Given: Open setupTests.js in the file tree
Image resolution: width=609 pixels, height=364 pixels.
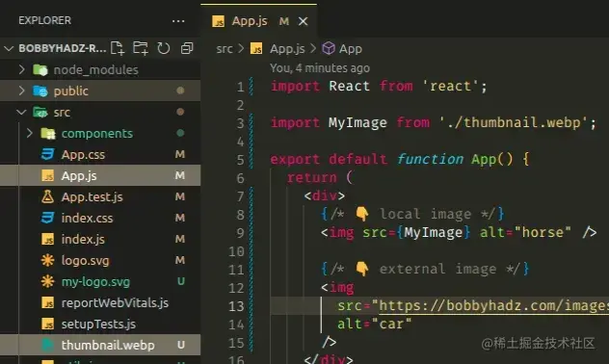Looking at the screenshot, I should pos(100,324).
